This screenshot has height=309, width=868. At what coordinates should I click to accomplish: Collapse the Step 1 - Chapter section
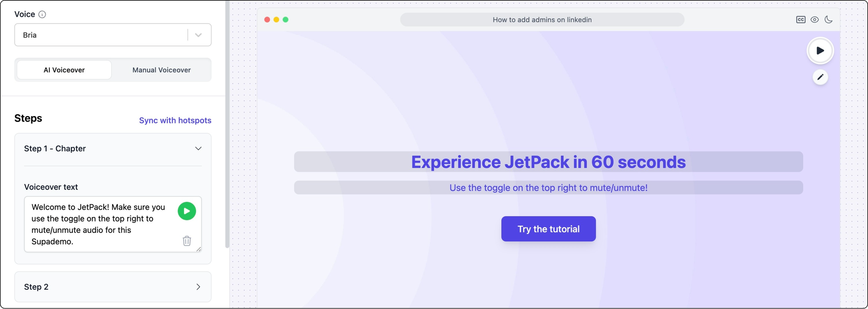198,149
